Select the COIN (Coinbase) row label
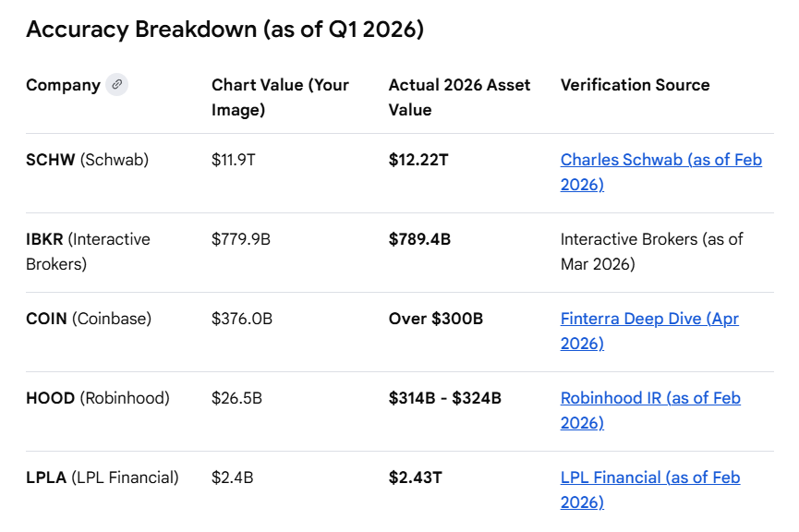The width and height of the screenshot is (799, 532). click(89, 319)
